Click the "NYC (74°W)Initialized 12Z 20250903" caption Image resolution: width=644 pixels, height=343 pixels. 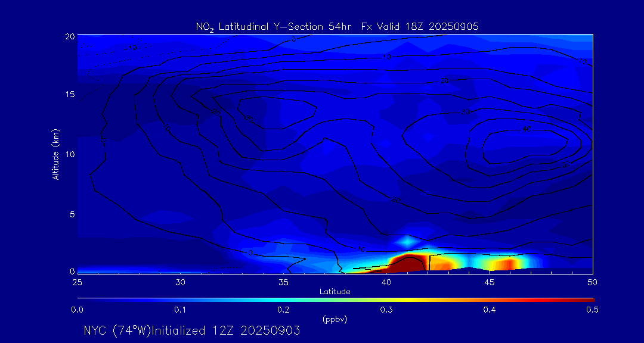click(x=192, y=330)
